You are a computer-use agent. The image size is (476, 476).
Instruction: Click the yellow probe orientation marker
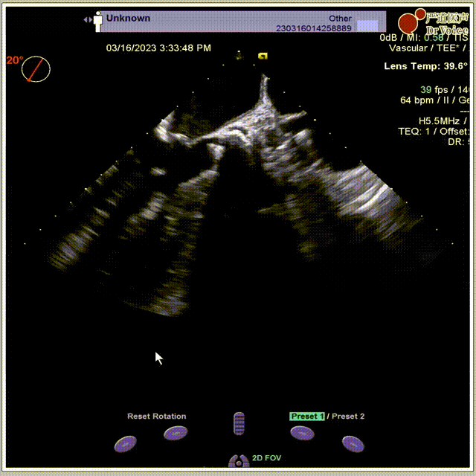263,56
